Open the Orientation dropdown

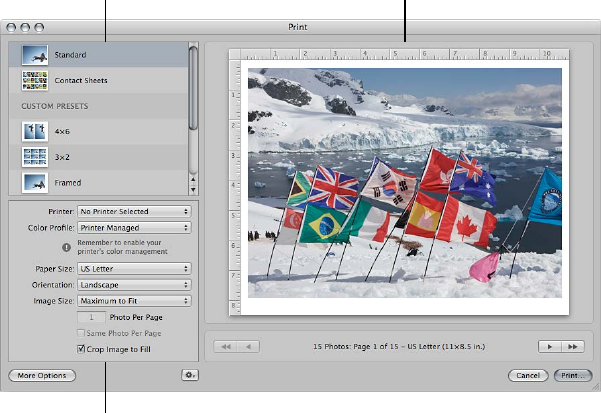pyautogui.click(x=134, y=285)
